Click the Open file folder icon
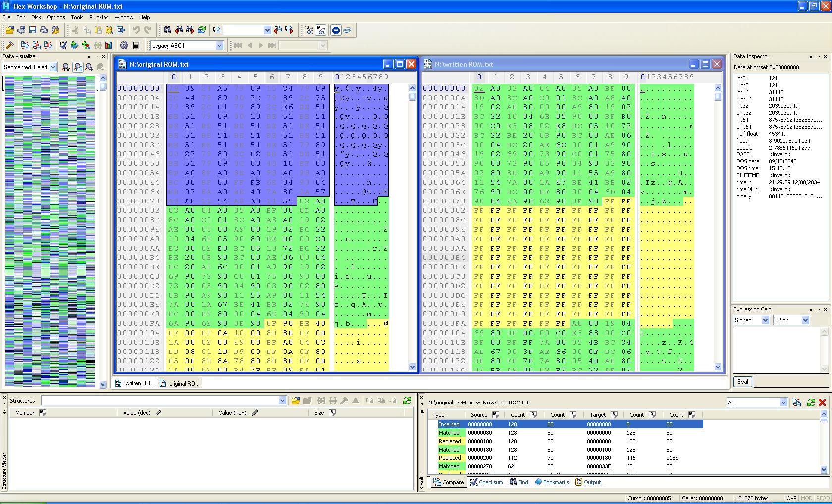832x504 pixels. (x=10, y=30)
